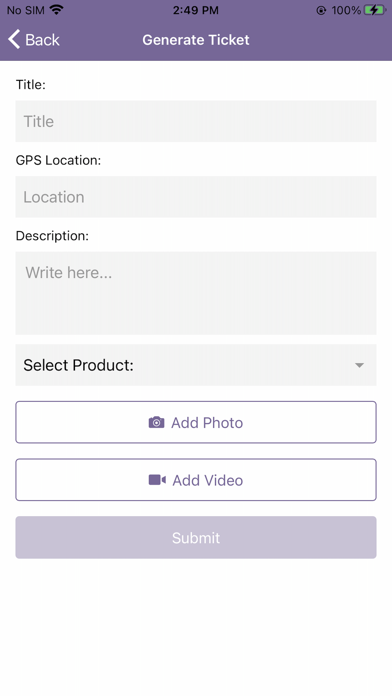This screenshot has width=392, height=696.
Task: Tap the 'No SIM' carrier text
Action: [26, 10]
